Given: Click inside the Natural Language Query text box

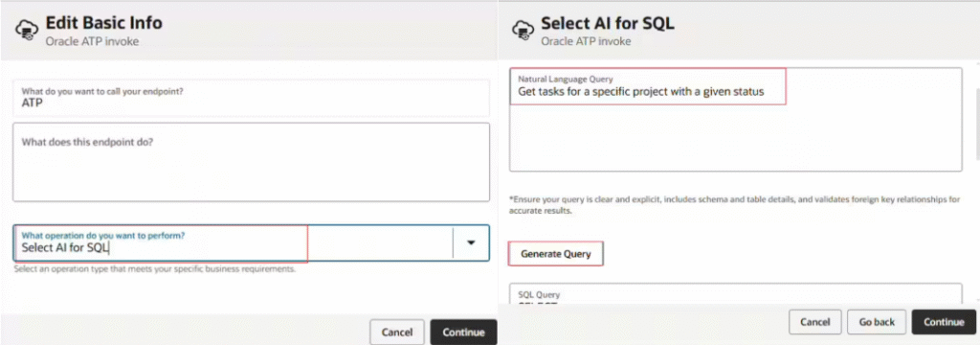Looking at the screenshot, I should (x=736, y=120).
